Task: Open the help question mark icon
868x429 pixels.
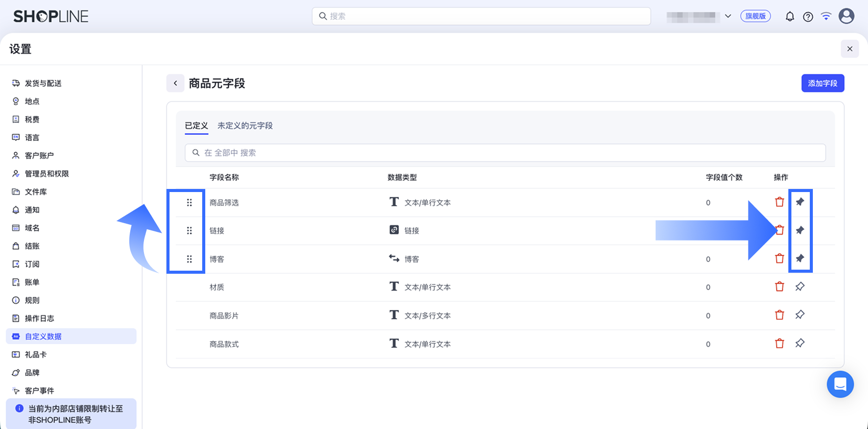Action: tap(808, 17)
